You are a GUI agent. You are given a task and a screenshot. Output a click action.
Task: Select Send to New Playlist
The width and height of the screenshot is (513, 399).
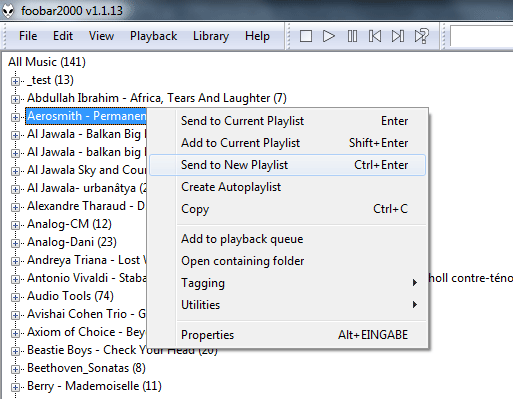[287, 165]
